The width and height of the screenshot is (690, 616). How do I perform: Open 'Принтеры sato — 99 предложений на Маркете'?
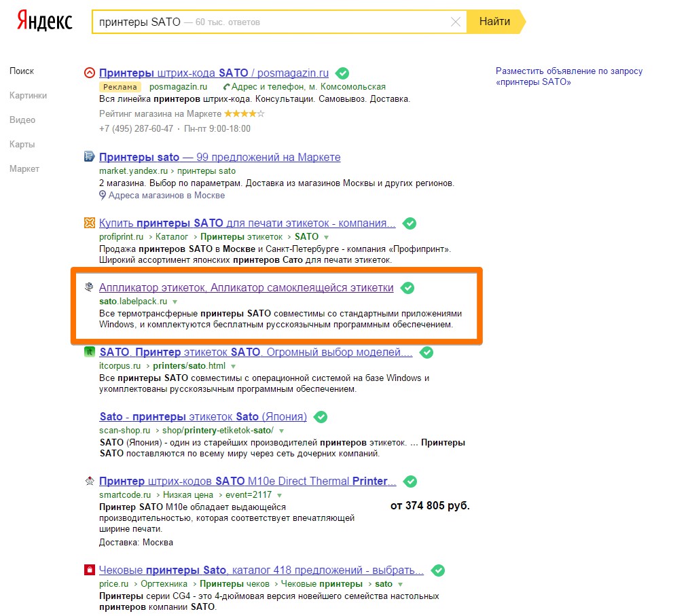[219, 157]
